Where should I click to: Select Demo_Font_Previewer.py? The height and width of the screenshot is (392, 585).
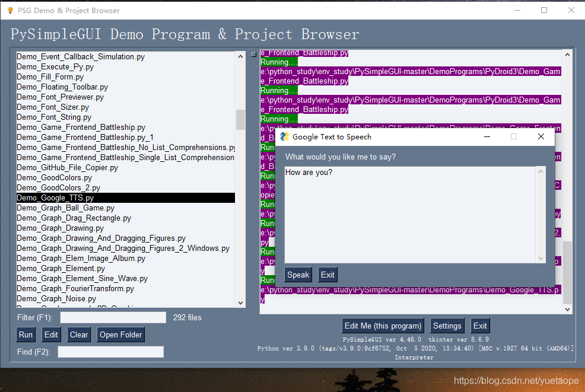[x=125, y=97]
